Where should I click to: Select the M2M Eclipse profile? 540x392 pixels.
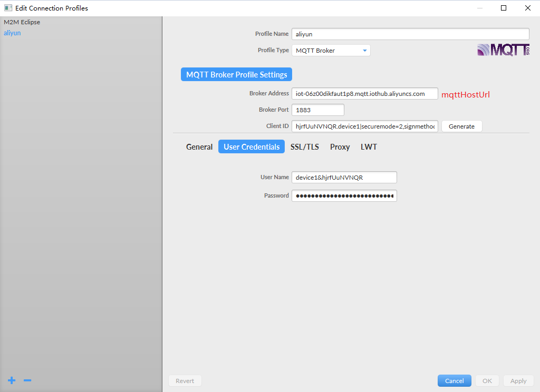pyautogui.click(x=22, y=22)
